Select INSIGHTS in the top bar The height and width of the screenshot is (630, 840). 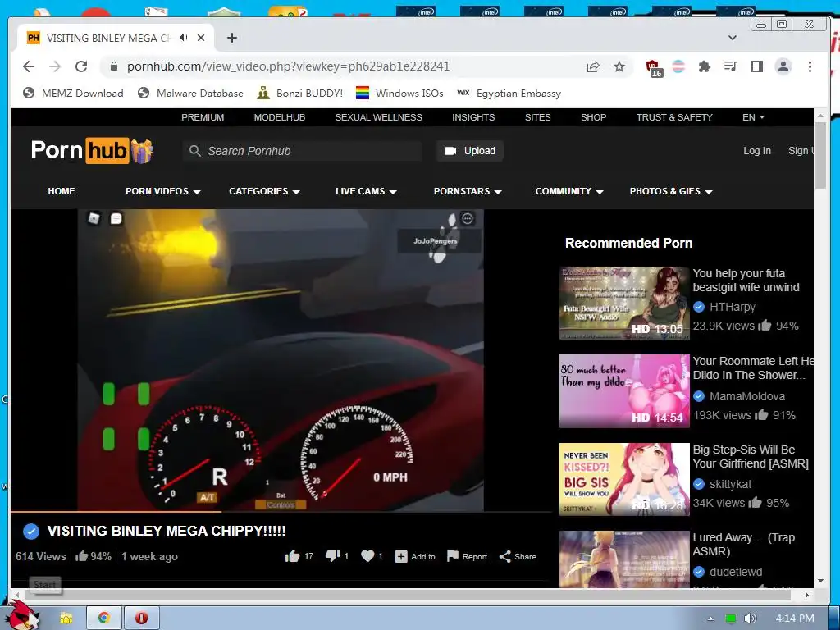click(473, 117)
